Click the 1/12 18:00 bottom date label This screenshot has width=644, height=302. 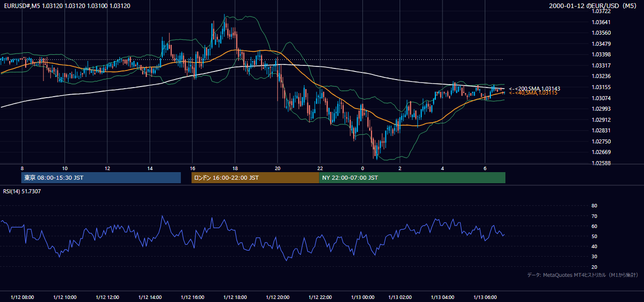coord(235,297)
